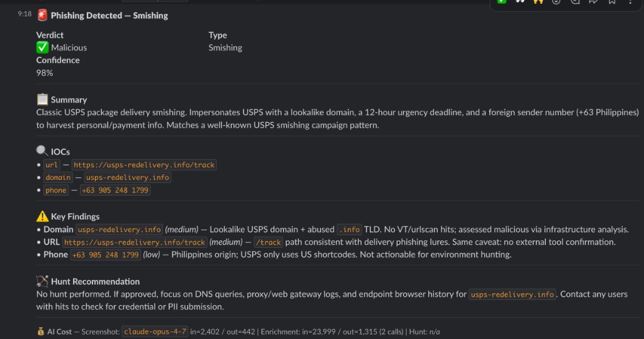Click the money bag emoji beside AI Cost
This screenshot has height=339, width=644.
[40, 331]
